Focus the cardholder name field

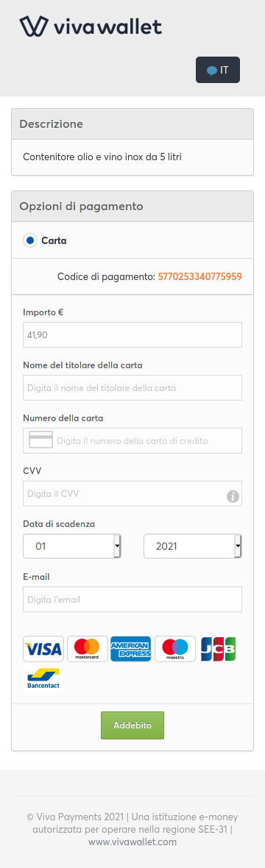(x=132, y=387)
